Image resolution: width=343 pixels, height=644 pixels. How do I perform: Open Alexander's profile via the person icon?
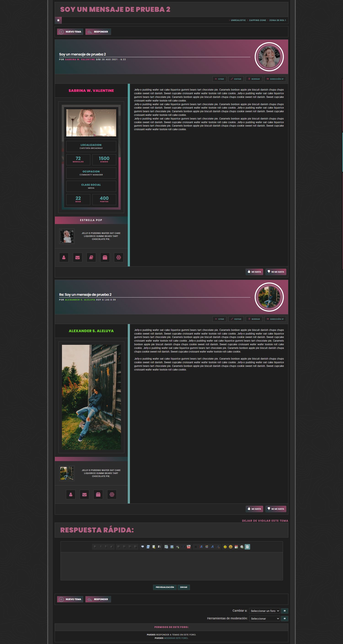tap(71, 494)
